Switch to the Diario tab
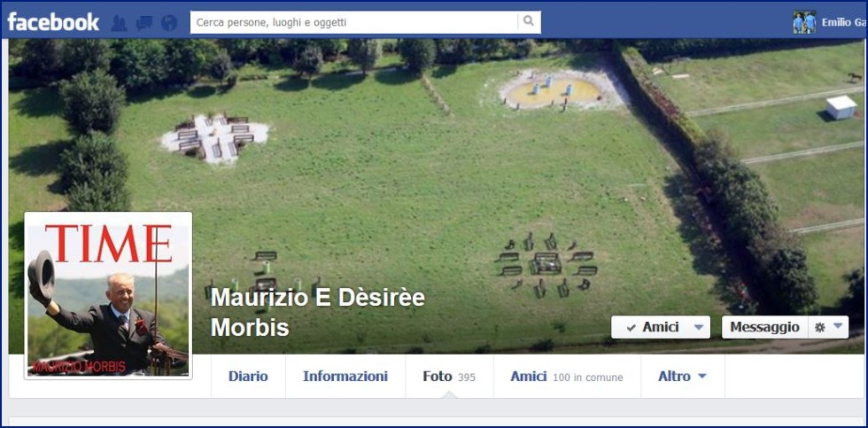The width and height of the screenshot is (868, 428). pyautogui.click(x=248, y=377)
